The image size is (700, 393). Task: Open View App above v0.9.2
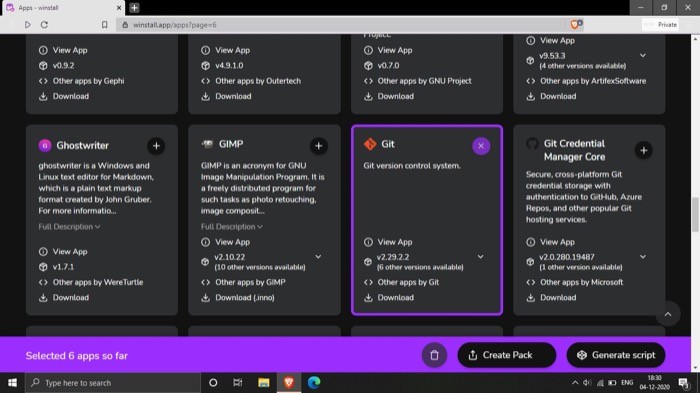point(63,50)
